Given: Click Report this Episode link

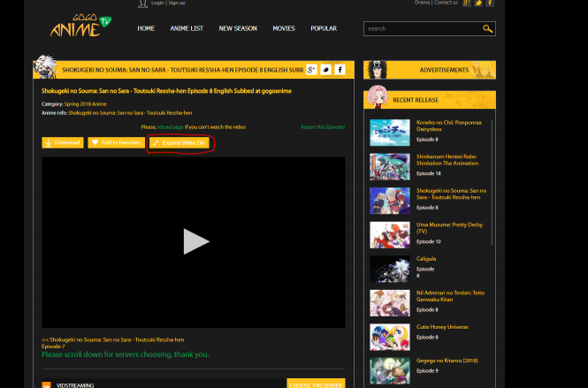Looking at the screenshot, I should tap(323, 127).
